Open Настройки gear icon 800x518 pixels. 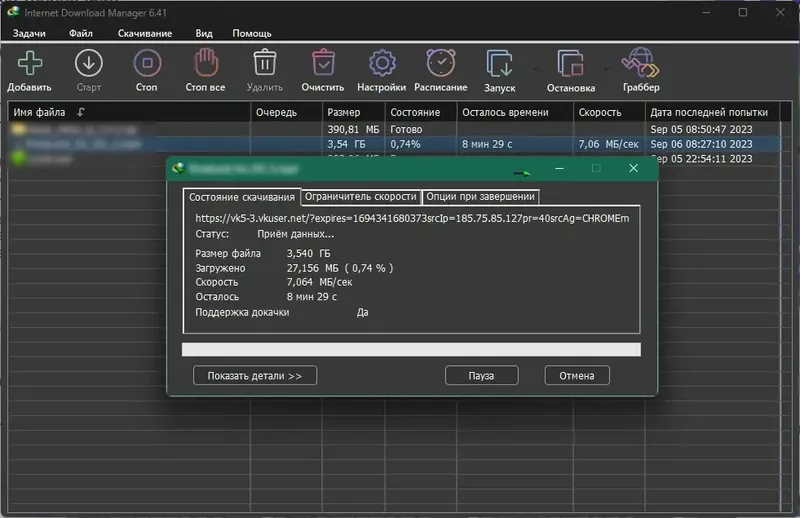(x=382, y=63)
